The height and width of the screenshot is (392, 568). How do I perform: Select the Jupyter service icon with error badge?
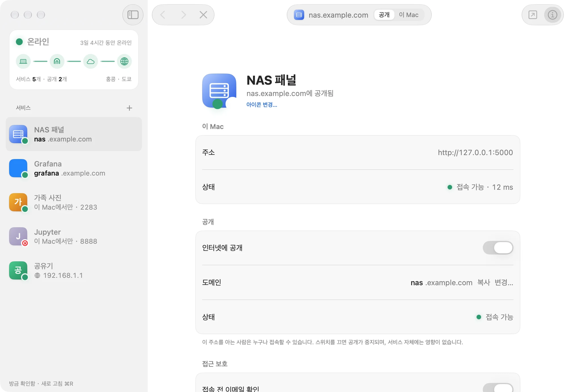coord(18,236)
